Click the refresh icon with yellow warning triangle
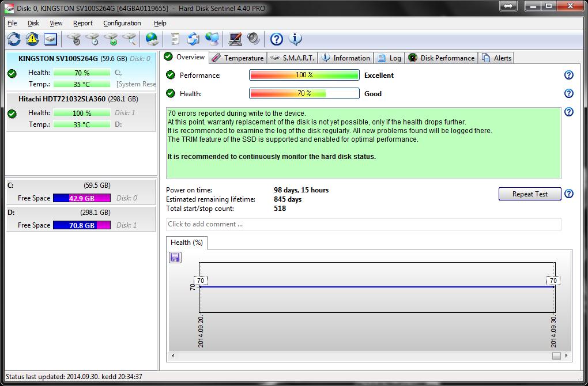Viewport: 588px width, 386px height. click(32, 39)
